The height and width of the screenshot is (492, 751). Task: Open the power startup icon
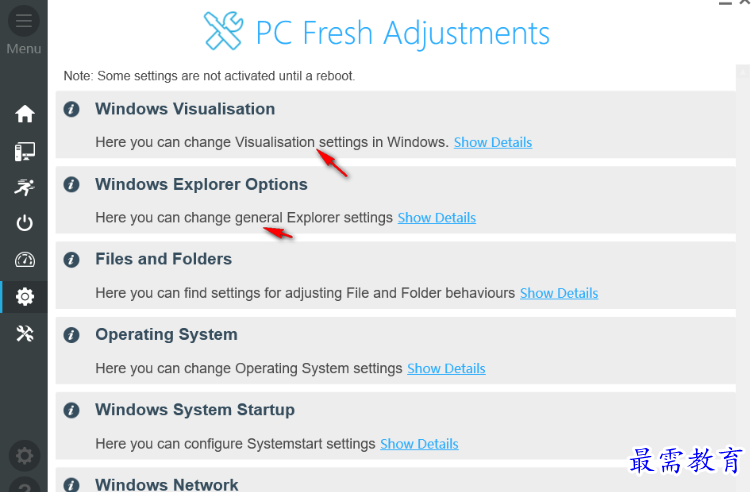click(24, 223)
